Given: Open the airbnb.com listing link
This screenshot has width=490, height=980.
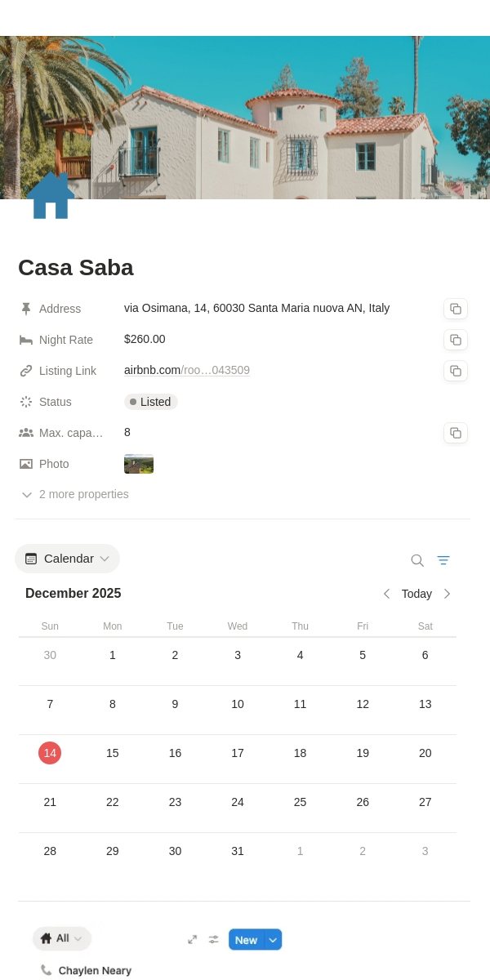Looking at the screenshot, I should tap(187, 370).
